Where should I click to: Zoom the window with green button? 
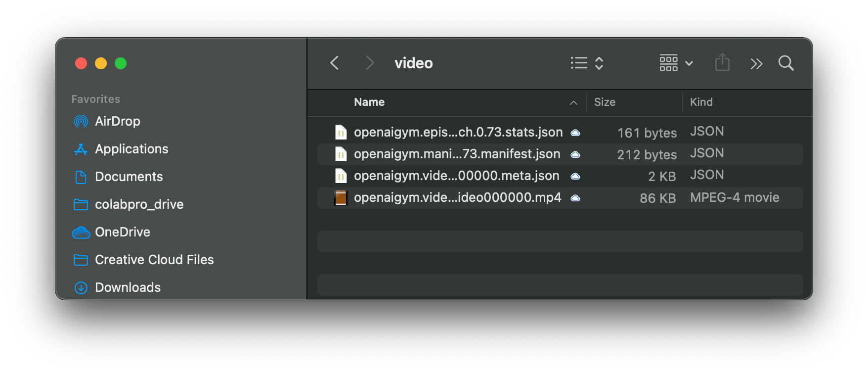coord(121,63)
